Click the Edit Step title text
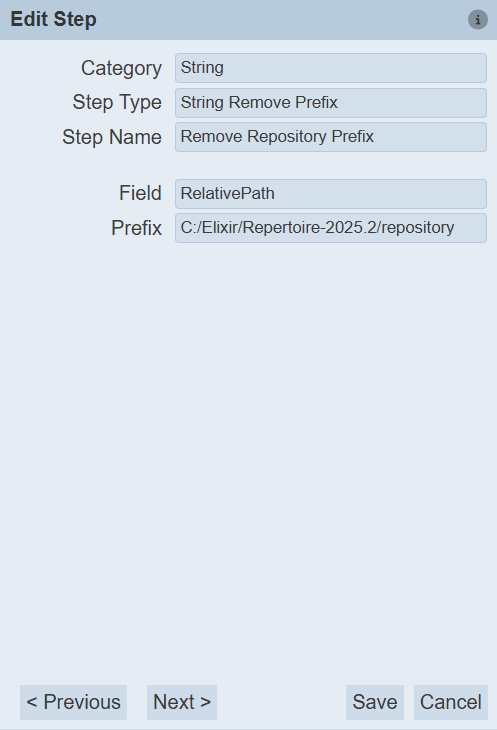497x730 pixels. point(54,20)
